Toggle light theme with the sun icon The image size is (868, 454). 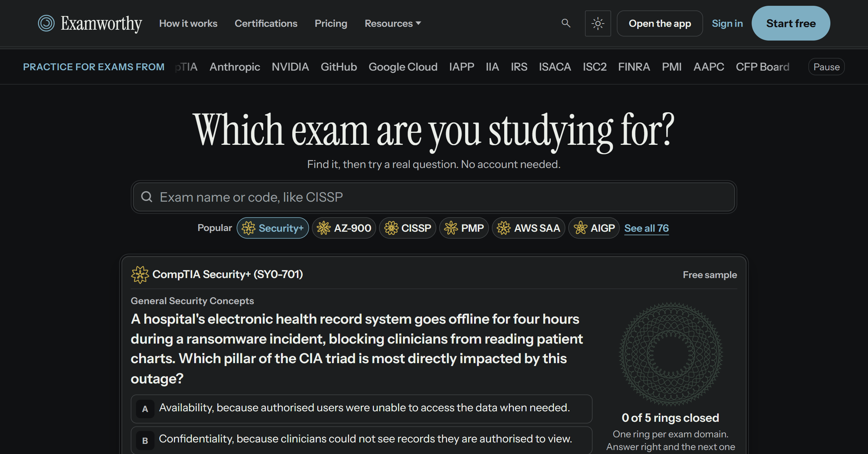(x=598, y=23)
